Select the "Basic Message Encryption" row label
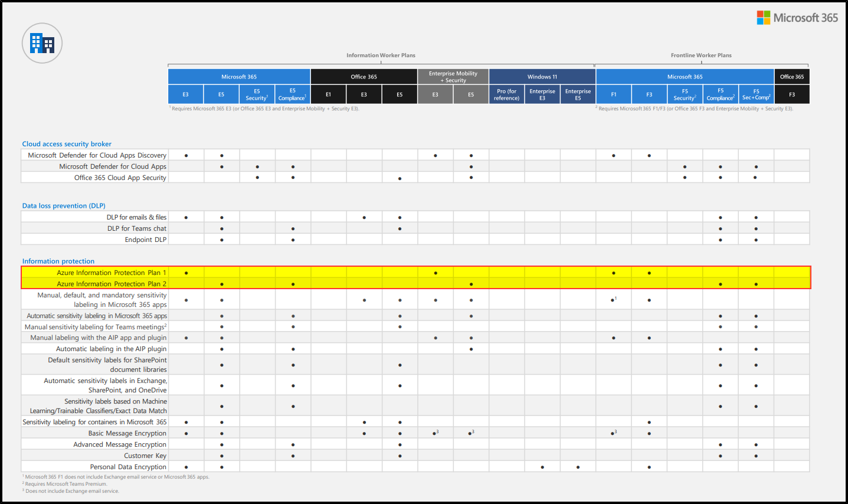This screenshot has height=504, width=848. [x=127, y=433]
